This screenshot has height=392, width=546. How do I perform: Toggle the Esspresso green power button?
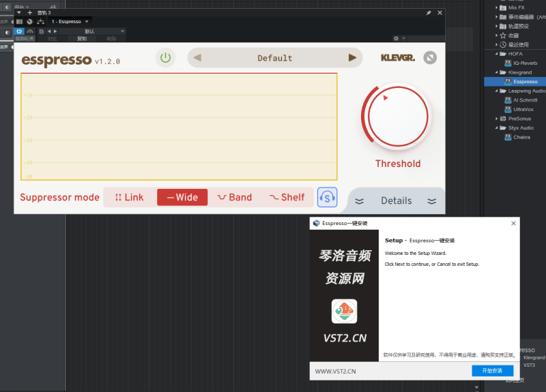point(165,57)
